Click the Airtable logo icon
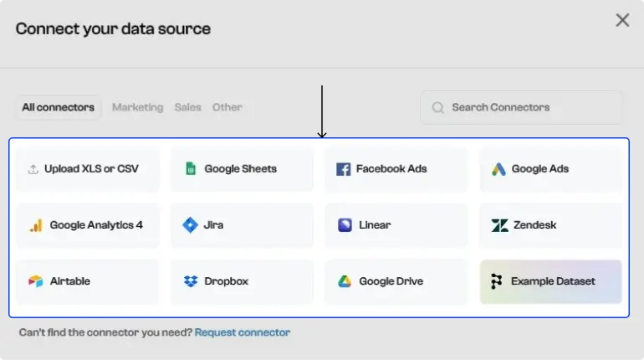The width and height of the screenshot is (644, 360). pos(35,281)
